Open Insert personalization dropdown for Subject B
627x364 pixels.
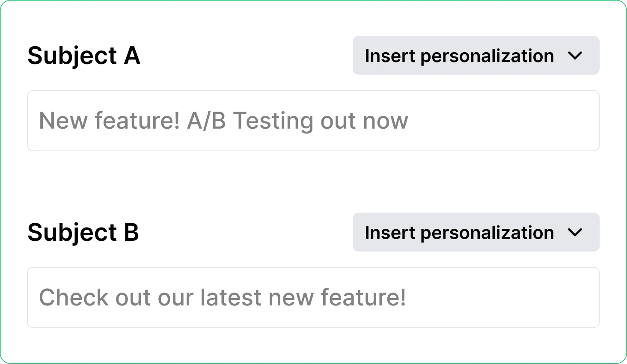coord(475,232)
